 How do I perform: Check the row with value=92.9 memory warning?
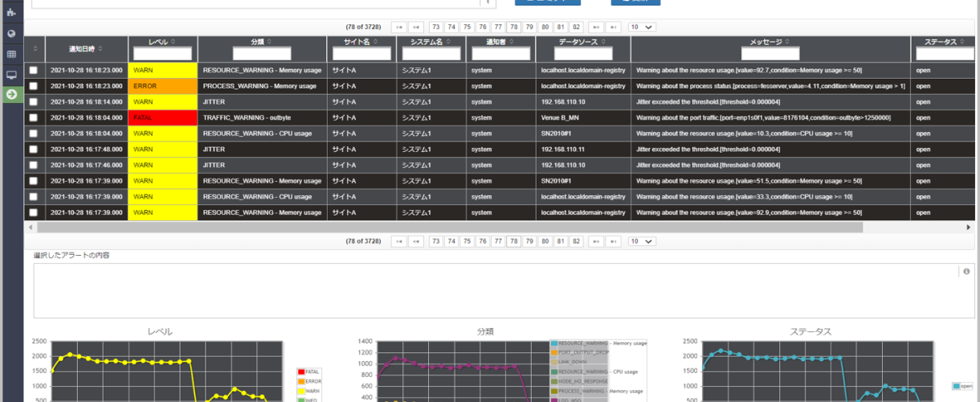[34, 212]
